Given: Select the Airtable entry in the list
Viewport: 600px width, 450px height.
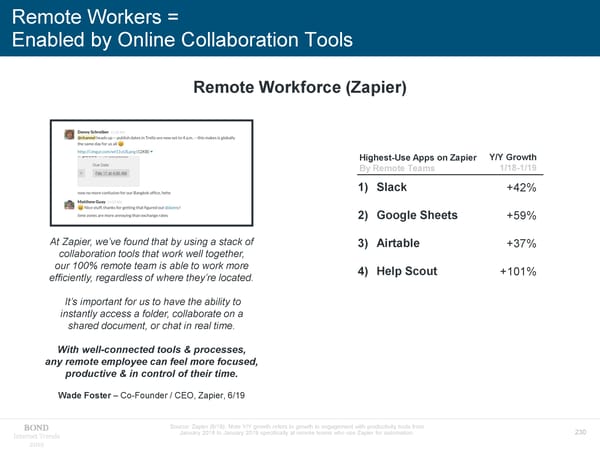Looking at the screenshot, I should tap(399, 244).
